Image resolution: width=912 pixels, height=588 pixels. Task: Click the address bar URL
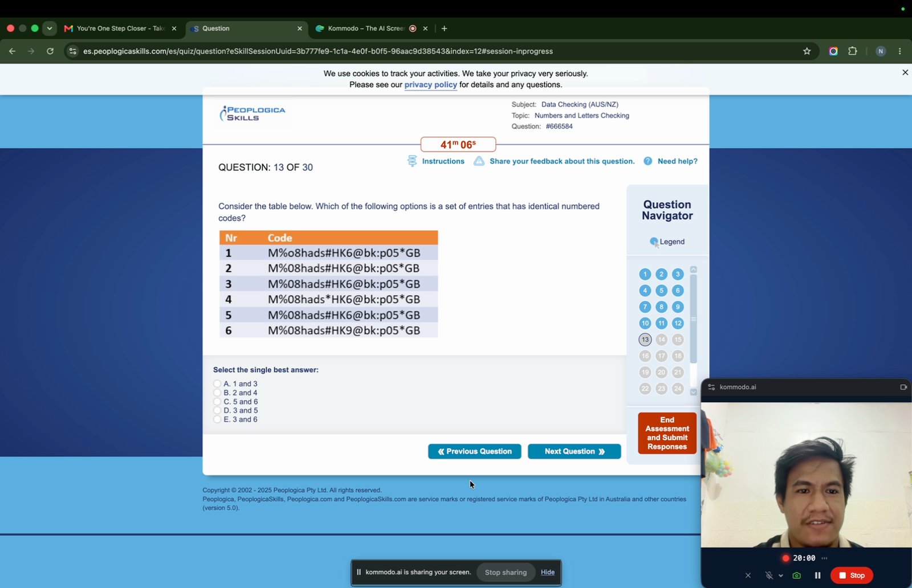click(318, 51)
